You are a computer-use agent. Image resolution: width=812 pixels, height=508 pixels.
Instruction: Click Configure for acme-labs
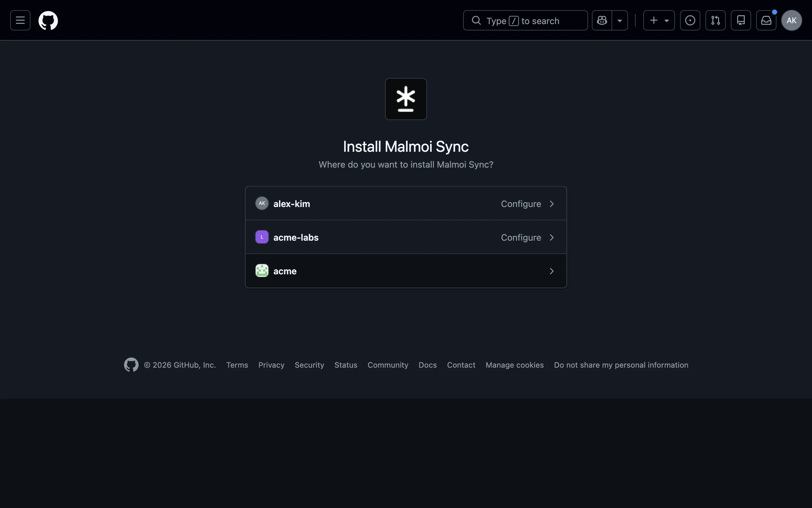pos(521,237)
